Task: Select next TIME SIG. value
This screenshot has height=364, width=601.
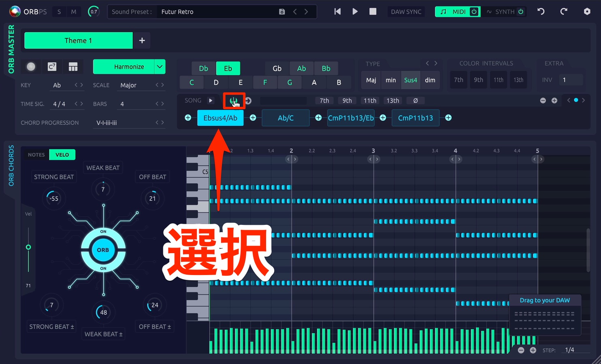Action: [82, 104]
